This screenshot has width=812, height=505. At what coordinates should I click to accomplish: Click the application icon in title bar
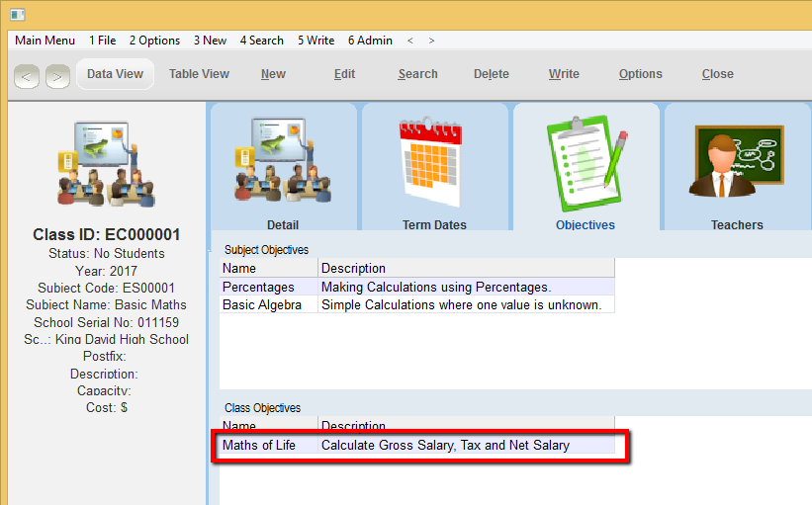17,14
